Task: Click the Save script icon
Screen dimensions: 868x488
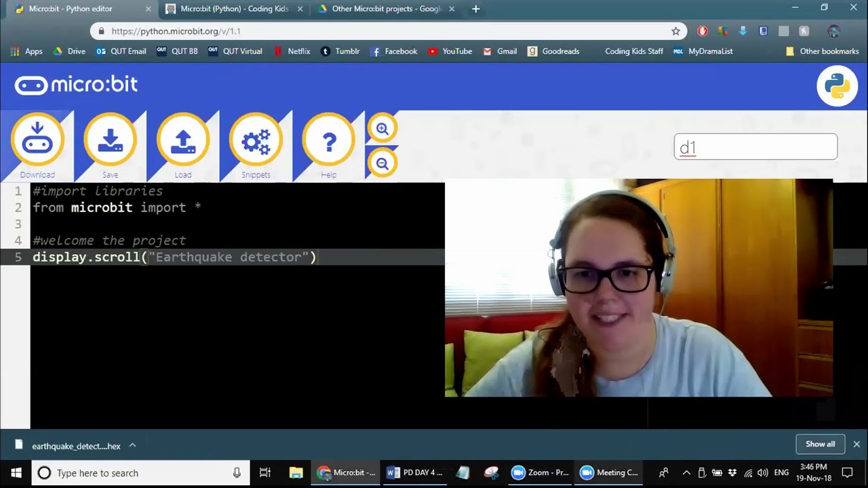Action: tap(110, 140)
